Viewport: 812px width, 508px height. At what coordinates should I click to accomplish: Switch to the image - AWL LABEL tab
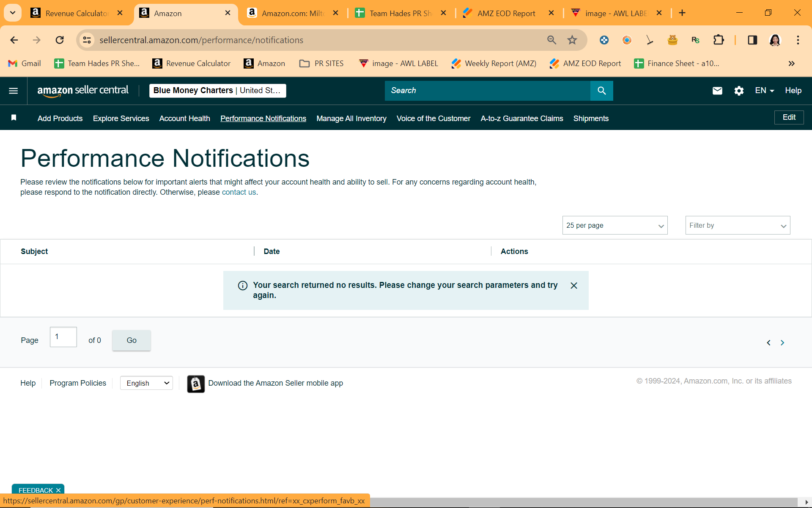point(616,13)
